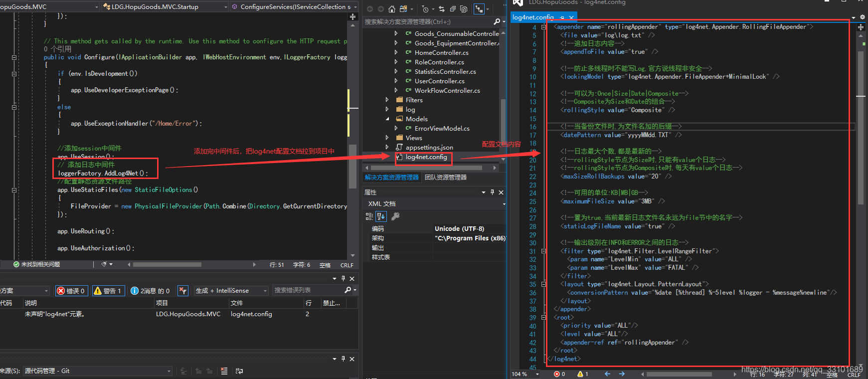Expand the Views folder node
The width and height of the screenshot is (868, 379).
pyautogui.click(x=387, y=138)
